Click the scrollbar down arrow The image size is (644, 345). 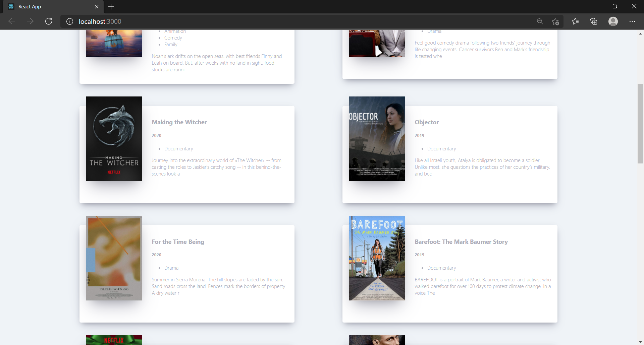click(640, 342)
